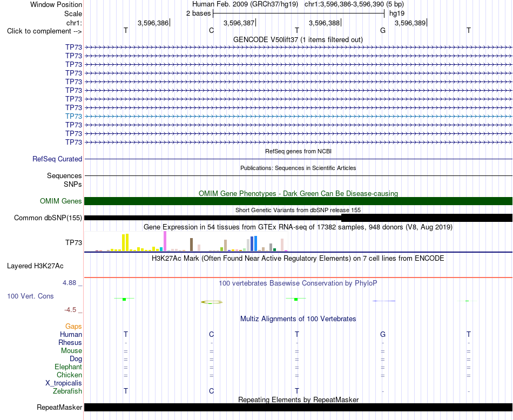The height and width of the screenshot is (420, 513).
Task: Click the RepeatMasker side label
Action: coord(59,407)
